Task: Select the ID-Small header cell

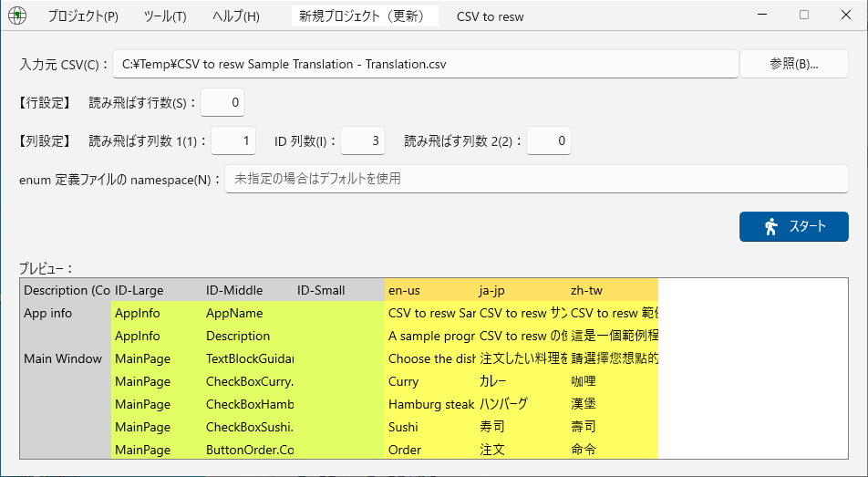Action: [x=339, y=290]
